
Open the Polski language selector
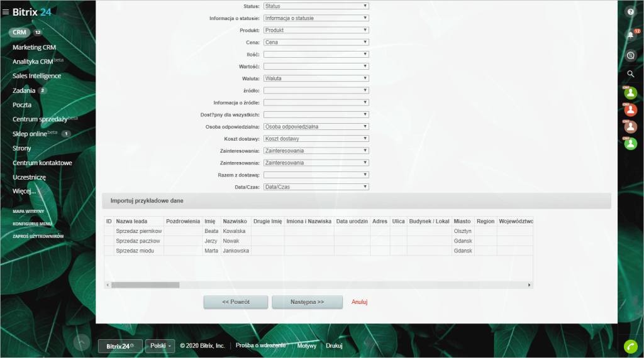160,345
